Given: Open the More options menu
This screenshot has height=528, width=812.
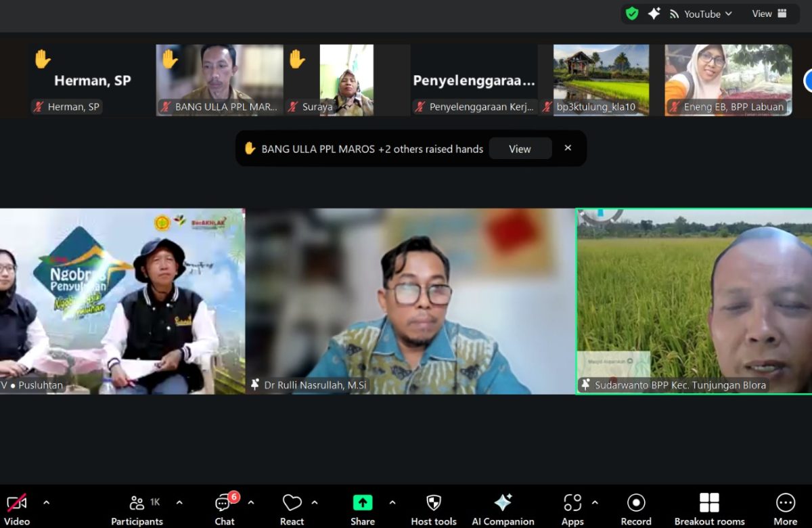Looking at the screenshot, I should [x=785, y=509].
